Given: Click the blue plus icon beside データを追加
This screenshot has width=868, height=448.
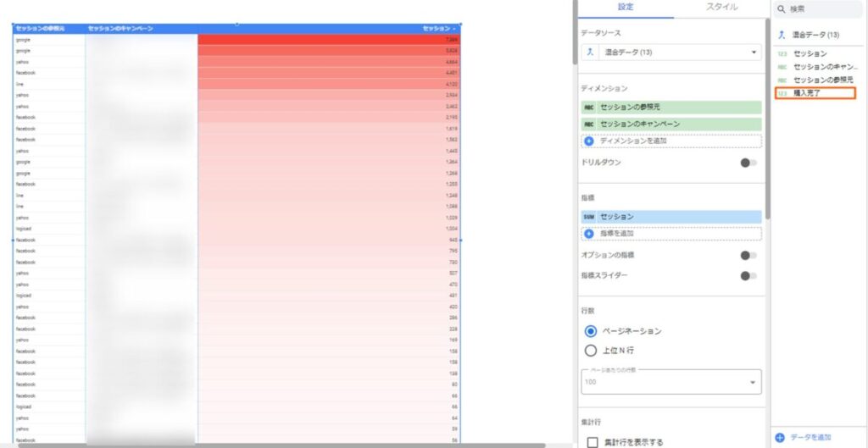Looking at the screenshot, I should click(x=780, y=437).
